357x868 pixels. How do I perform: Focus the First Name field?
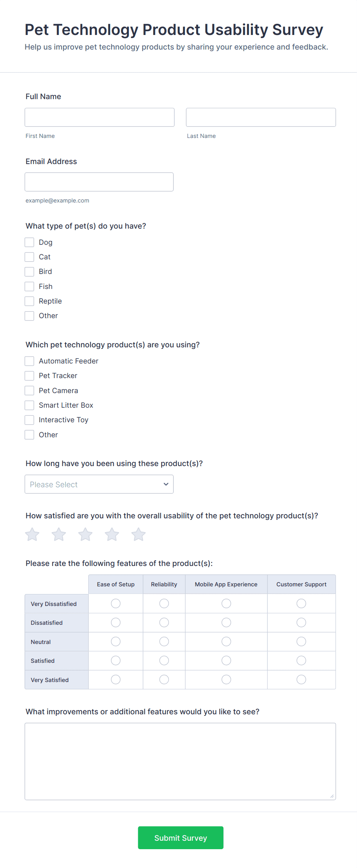[x=99, y=117]
